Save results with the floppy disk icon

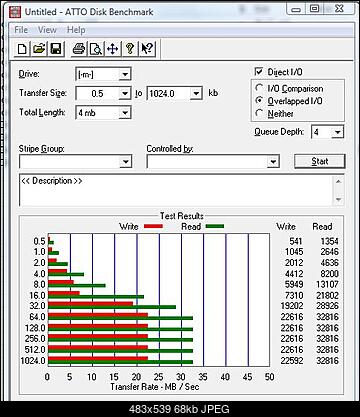coord(56,49)
